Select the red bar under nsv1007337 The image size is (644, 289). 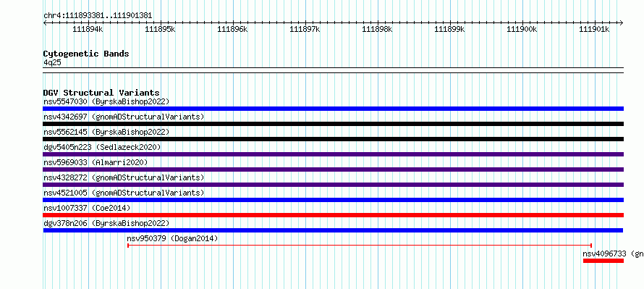[x=334, y=215]
